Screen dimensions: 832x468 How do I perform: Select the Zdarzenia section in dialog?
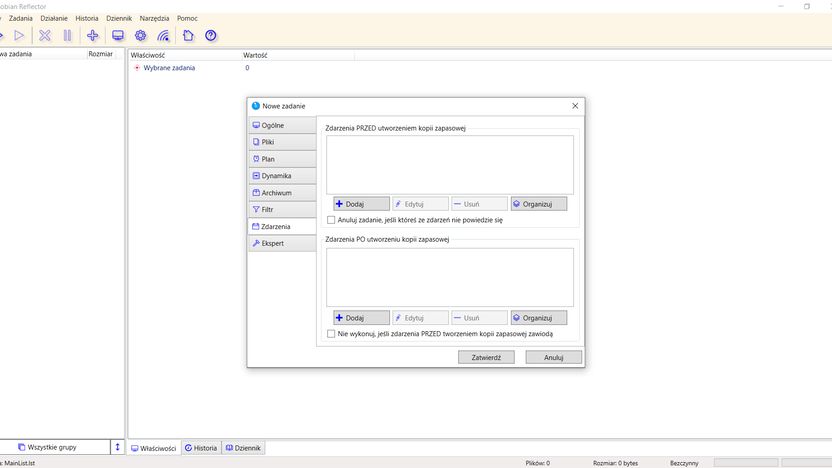tap(282, 227)
